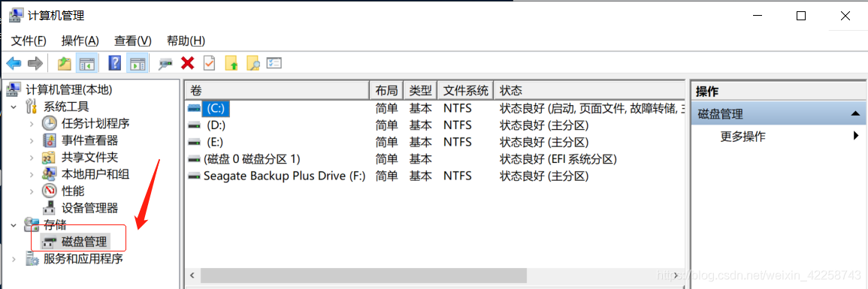Click the document with checkmark toolbar icon
The width and height of the screenshot is (868, 289).
tap(209, 63)
